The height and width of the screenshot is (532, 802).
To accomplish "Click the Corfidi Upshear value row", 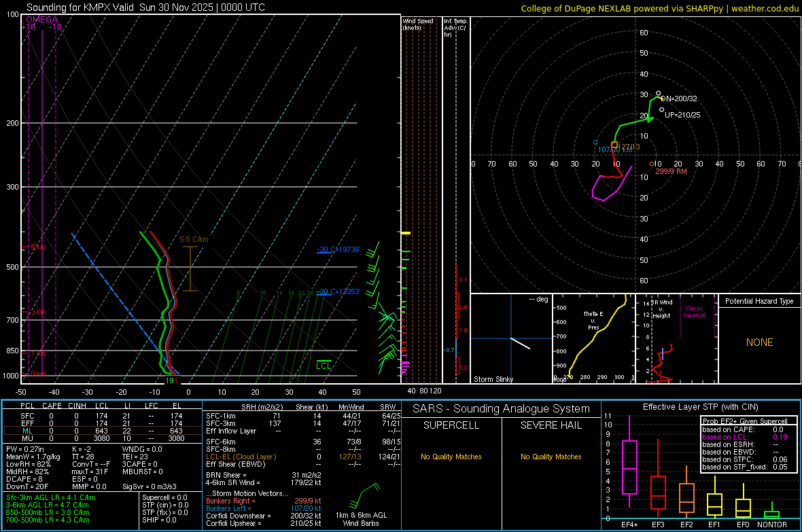I will click(x=264, y=523).
